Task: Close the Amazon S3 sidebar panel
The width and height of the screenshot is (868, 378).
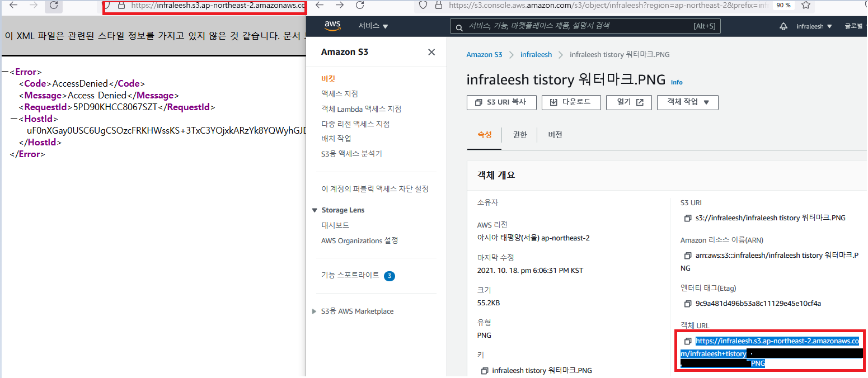Action: point(431,52)
